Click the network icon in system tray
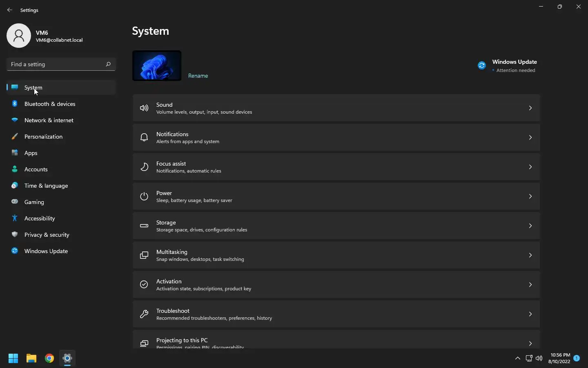588x368 pixels. pyautogui.click(x=529, y=359)
